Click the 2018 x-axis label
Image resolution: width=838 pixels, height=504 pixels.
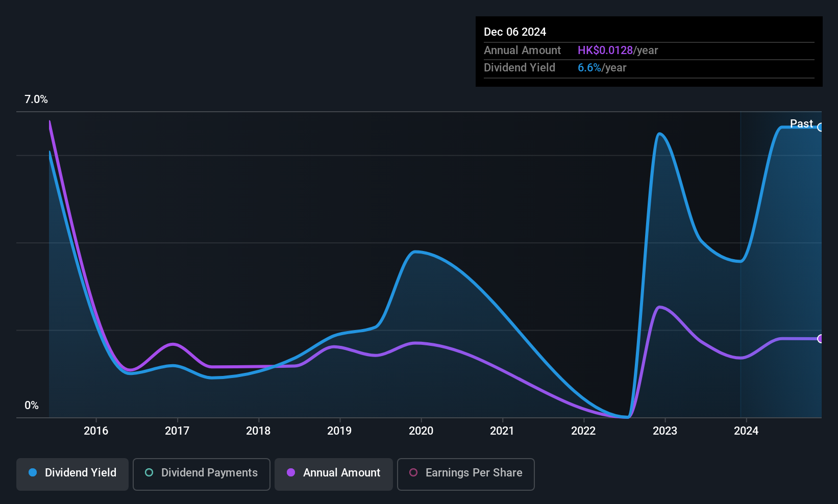pyautogui.click(x=258, y=431)
